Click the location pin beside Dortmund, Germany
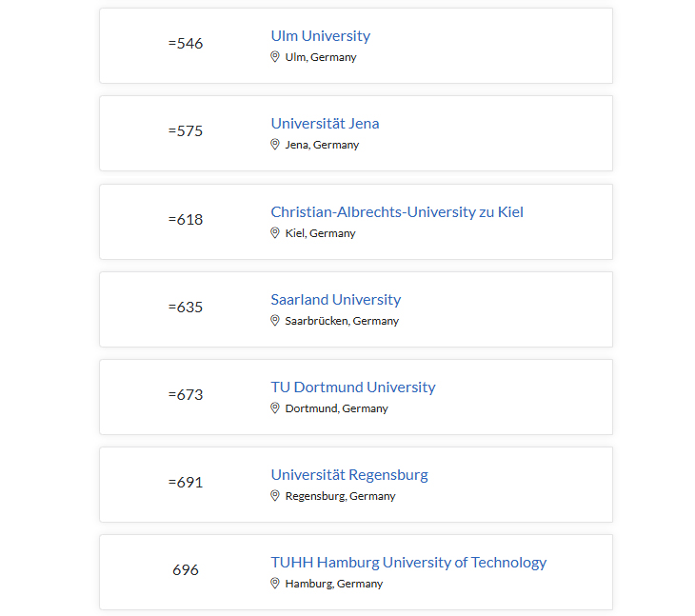Screen dimensions: 695x616 [275, 408]
